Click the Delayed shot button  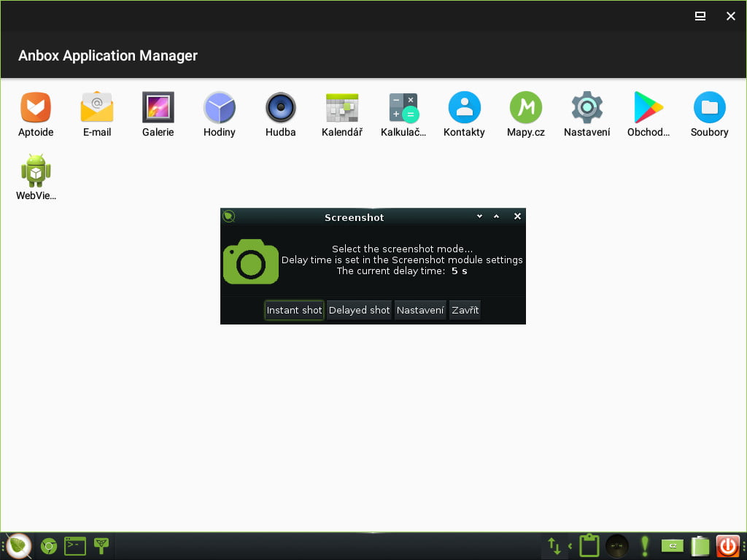359,310
